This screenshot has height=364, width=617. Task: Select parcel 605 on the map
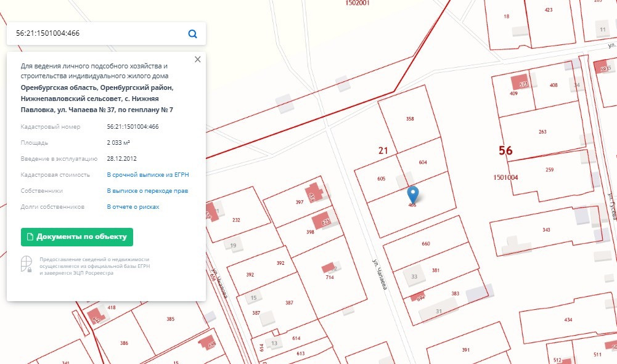pos(382,179)
